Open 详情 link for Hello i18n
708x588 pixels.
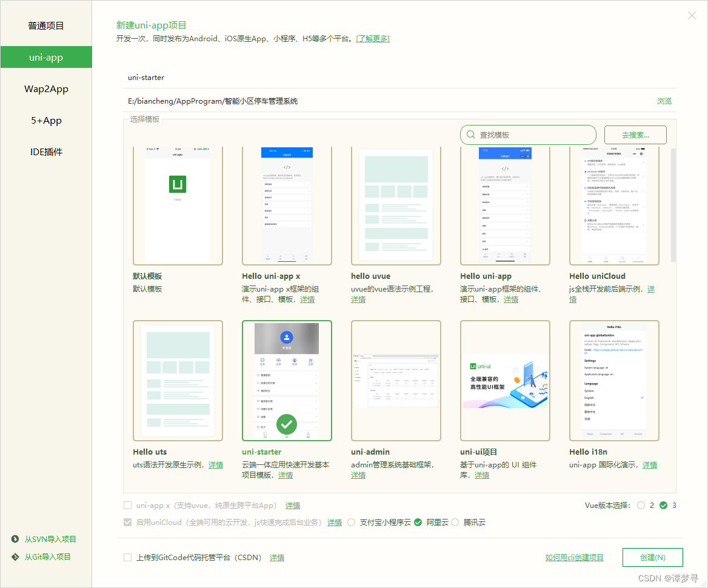coord(650,465)
